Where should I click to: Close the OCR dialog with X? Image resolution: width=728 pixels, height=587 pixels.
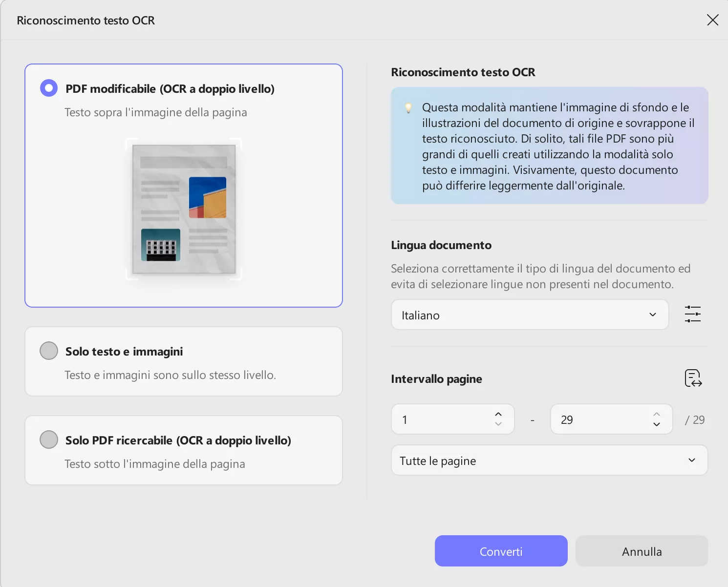(712, 20)
